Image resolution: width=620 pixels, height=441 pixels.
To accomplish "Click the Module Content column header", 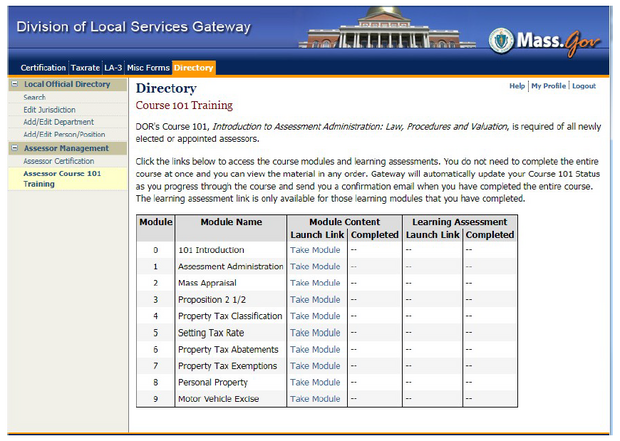I will click(344, 222).
